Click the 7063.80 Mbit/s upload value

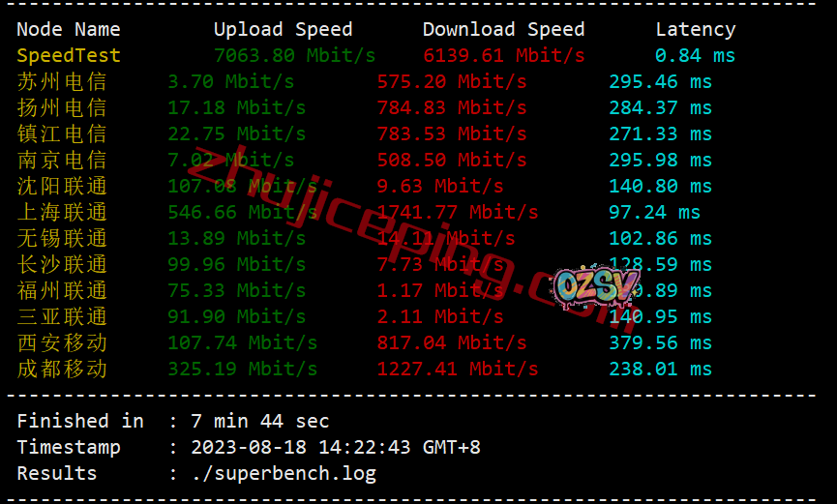click(x=295, y=55)
